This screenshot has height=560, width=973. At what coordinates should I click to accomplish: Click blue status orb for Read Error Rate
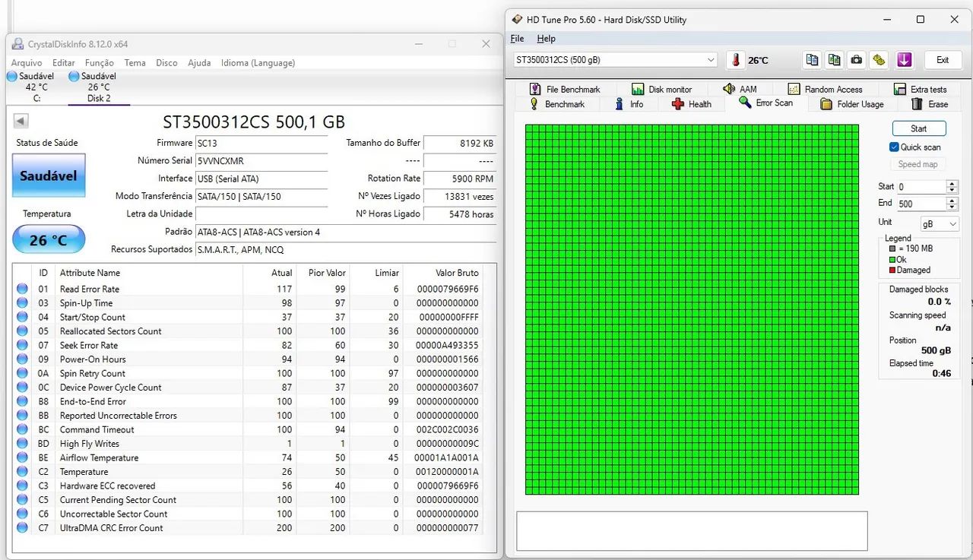click(22, 289)
